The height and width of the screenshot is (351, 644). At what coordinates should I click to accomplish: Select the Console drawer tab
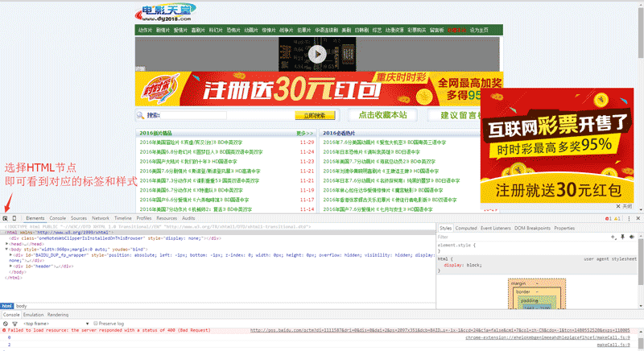pyautogui.click(x=11, y=315)
